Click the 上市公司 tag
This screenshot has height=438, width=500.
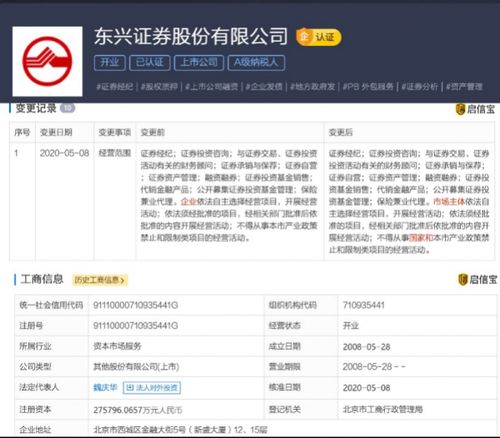(199, 62)
